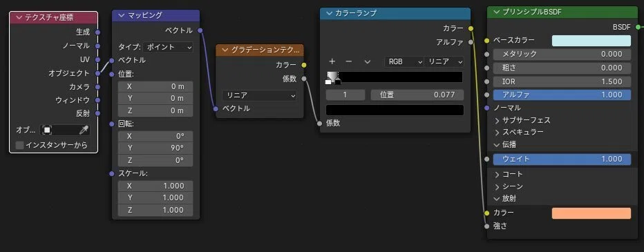
Task: Collapse the テクスチャ座標 node header arrow
Action: (19, 18)
